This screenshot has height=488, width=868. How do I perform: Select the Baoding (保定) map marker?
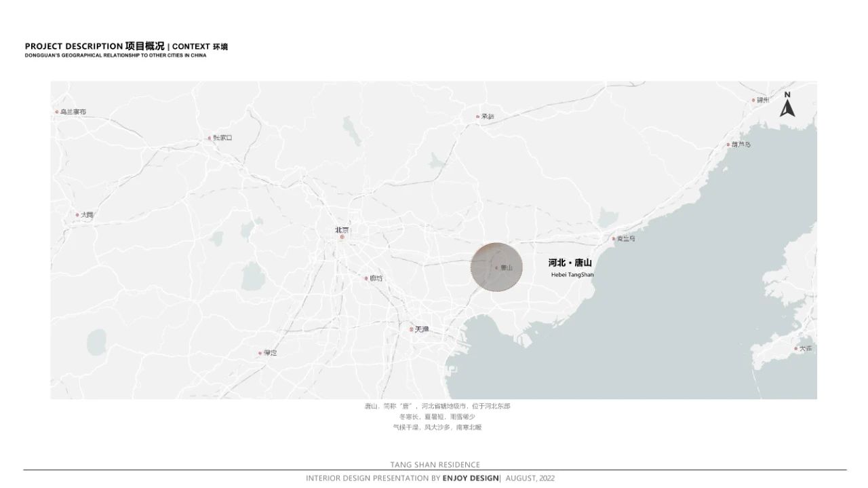point(260,353)
